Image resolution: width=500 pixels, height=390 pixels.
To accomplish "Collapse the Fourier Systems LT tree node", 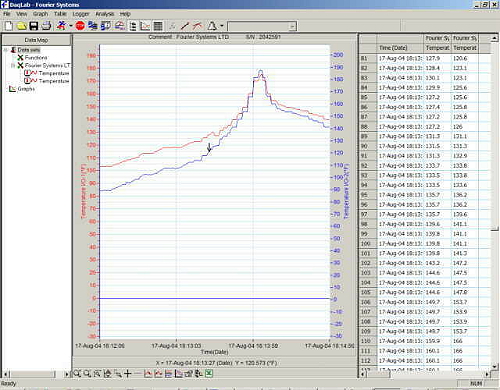I will point(13,65).
